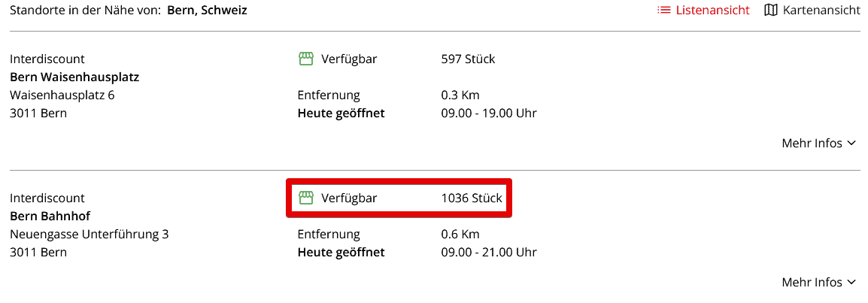Click the list view icon beside Listenansicht
This screenshot has width=868, height=303.
[663, 11]
